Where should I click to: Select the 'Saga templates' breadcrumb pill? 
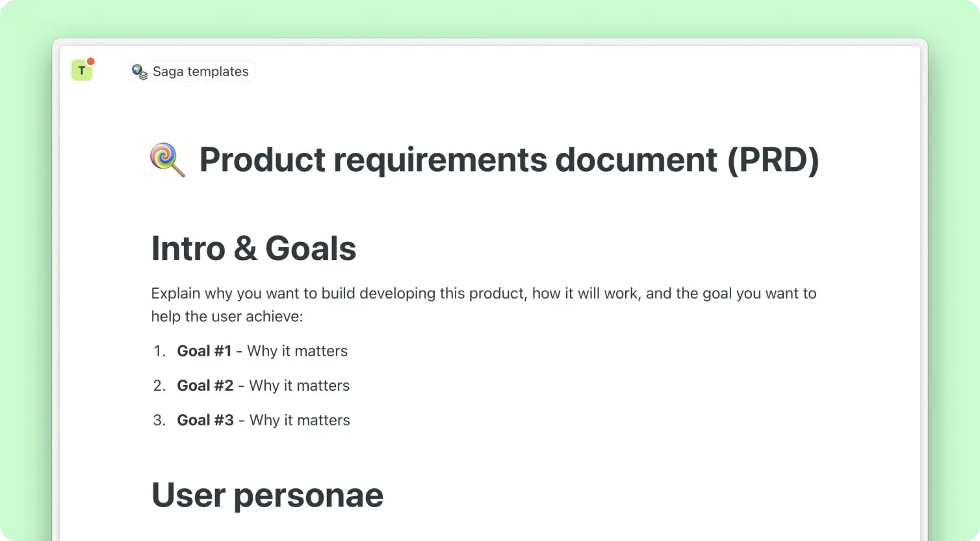click(x=190, y=72)
